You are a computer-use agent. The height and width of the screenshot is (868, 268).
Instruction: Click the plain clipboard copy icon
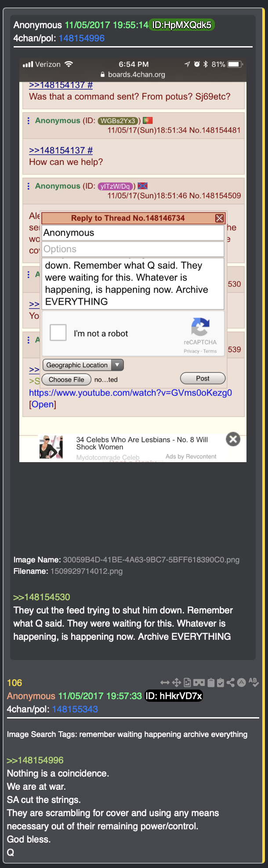click(x=211, y=682)
